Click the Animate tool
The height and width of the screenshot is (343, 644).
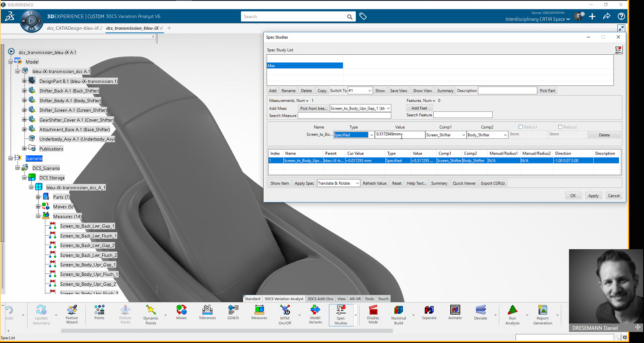455,312
